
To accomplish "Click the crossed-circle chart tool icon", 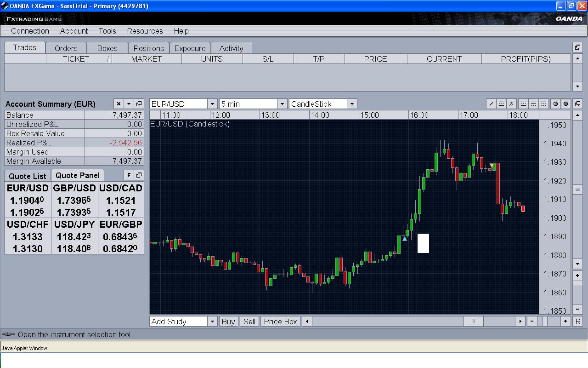I will (511, 104).
